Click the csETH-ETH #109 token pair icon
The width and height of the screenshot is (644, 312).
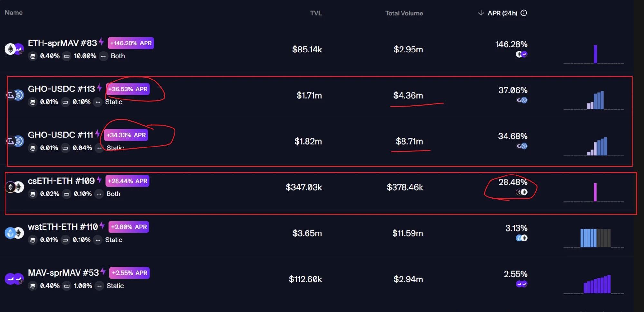coord(14,187)
